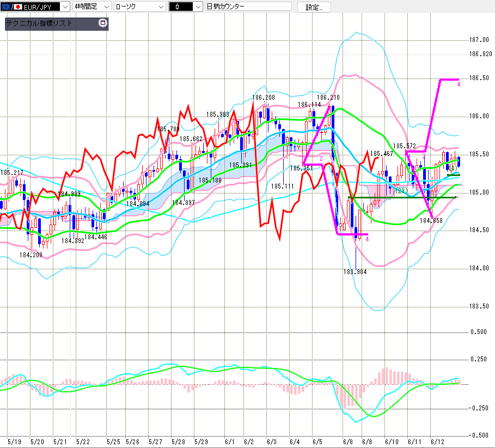Screen dimensions: 495x448
Task: Click the 185.50 price axis value
Action: pos(479,154)
